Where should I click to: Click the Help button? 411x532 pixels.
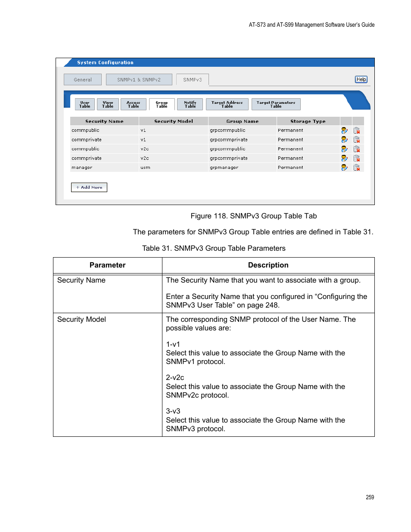[361, 79]
